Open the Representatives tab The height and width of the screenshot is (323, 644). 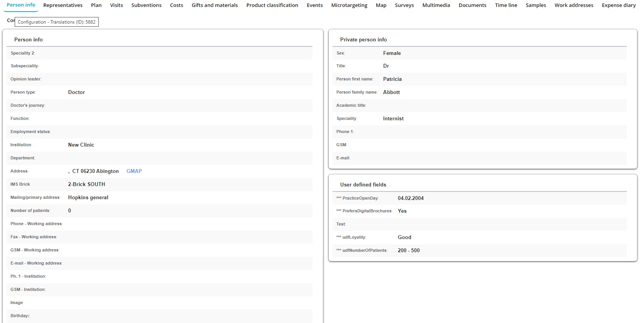point(63,5)
